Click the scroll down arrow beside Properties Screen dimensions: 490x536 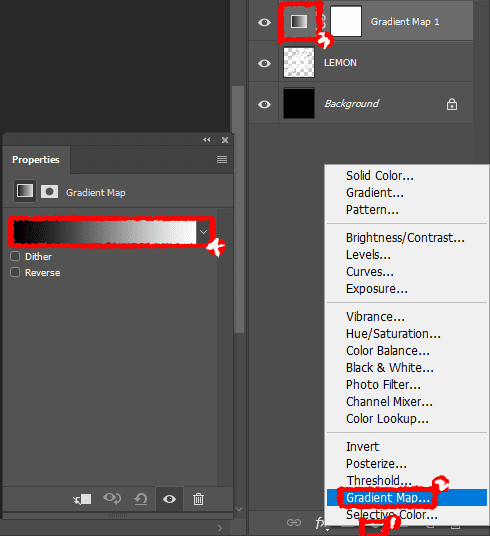[239, 509]
